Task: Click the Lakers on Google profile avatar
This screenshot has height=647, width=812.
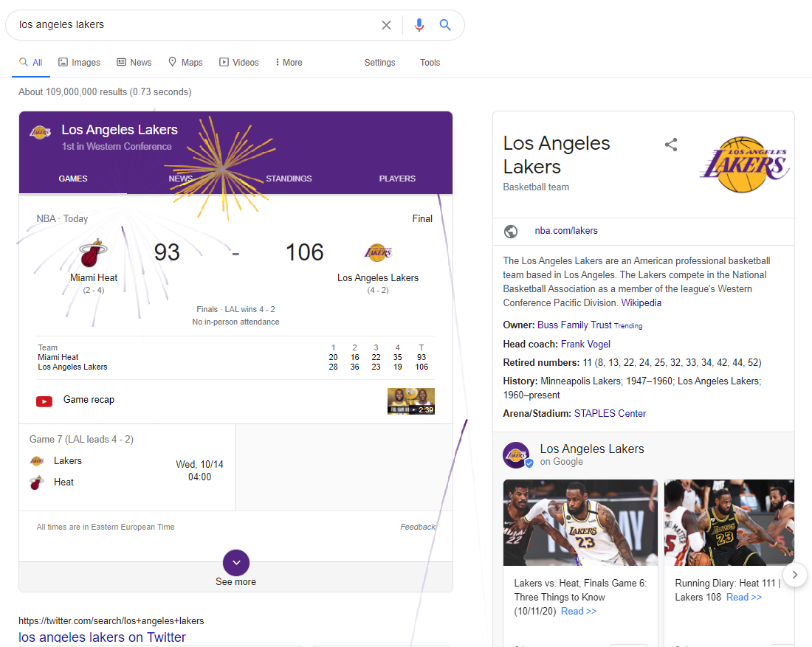Action: (x=516, y=455)
